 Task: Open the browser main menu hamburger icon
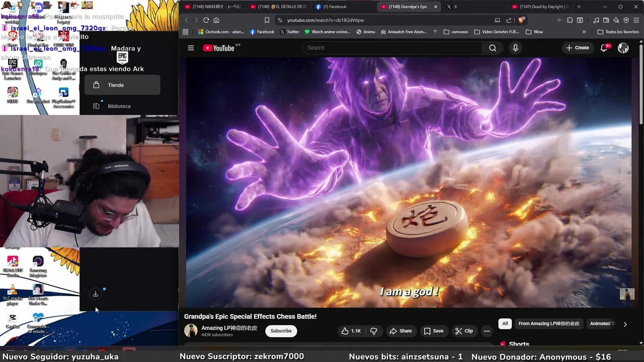pyautogui.click(x=636, y=20)
